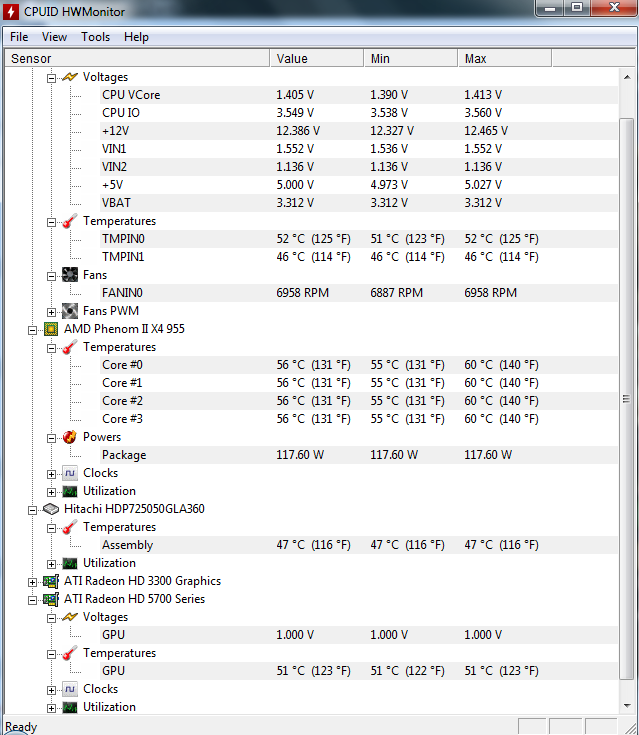Open the Tools menu
Screen dimensions: 639x735
[95, 37]
